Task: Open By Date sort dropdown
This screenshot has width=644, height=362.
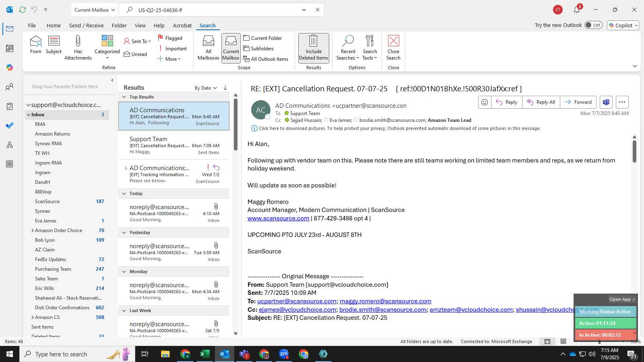Action: click(x=206, y=88)
